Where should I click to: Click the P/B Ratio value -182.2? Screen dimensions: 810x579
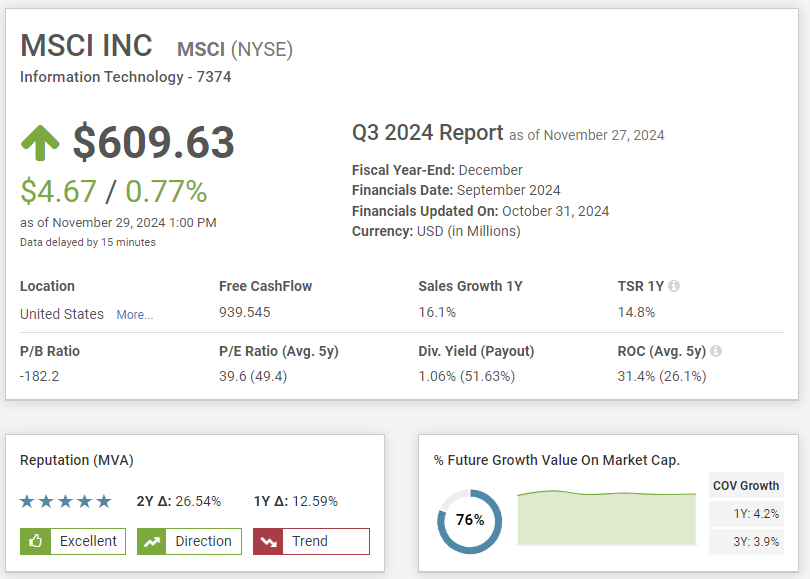pyautogui.click(x=39, y=376)
